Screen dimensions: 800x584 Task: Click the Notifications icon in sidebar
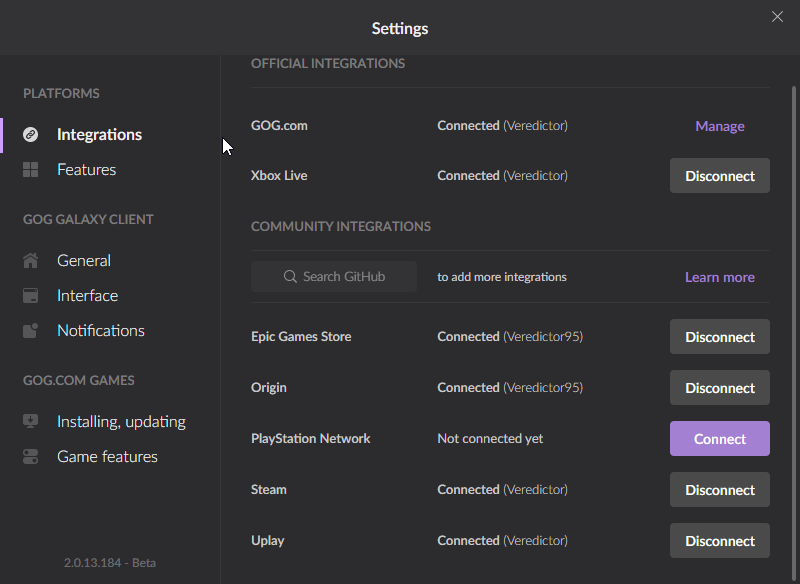[31, 331]
